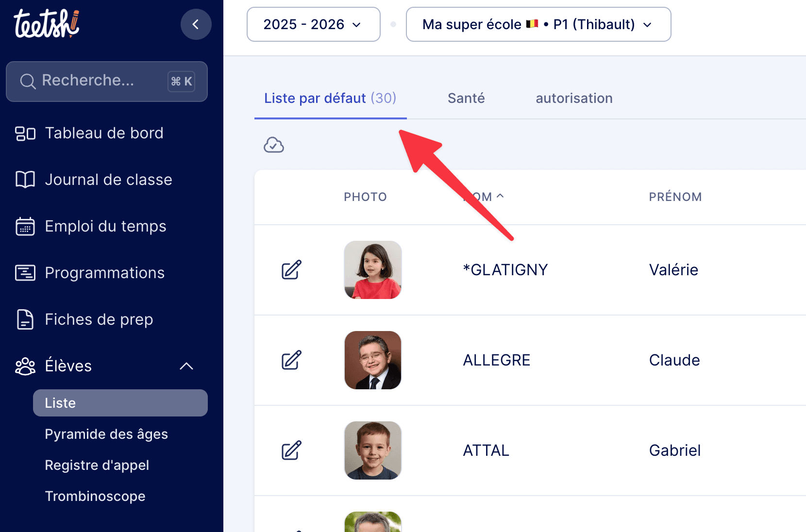Screen dimensions: 806x532
Task: Open the edit icon for ATTAL Gabriel
Action: point(291,450)
